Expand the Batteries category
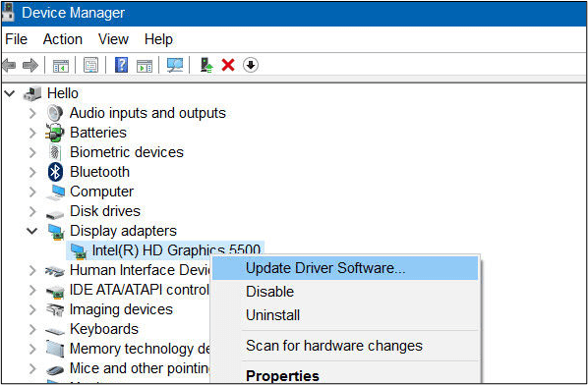 pyautogui.click(x=32, y=133)
